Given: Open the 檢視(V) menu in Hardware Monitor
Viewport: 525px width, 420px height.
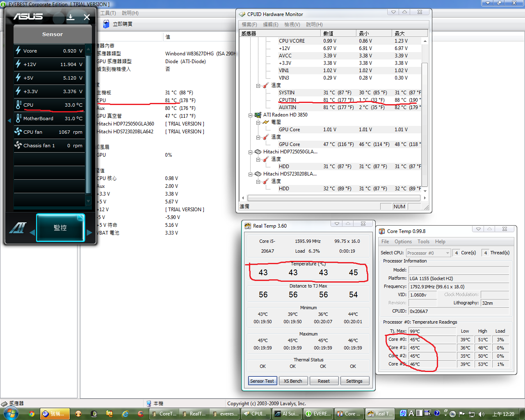Looking at the screenshot, I should click(292, 25).
